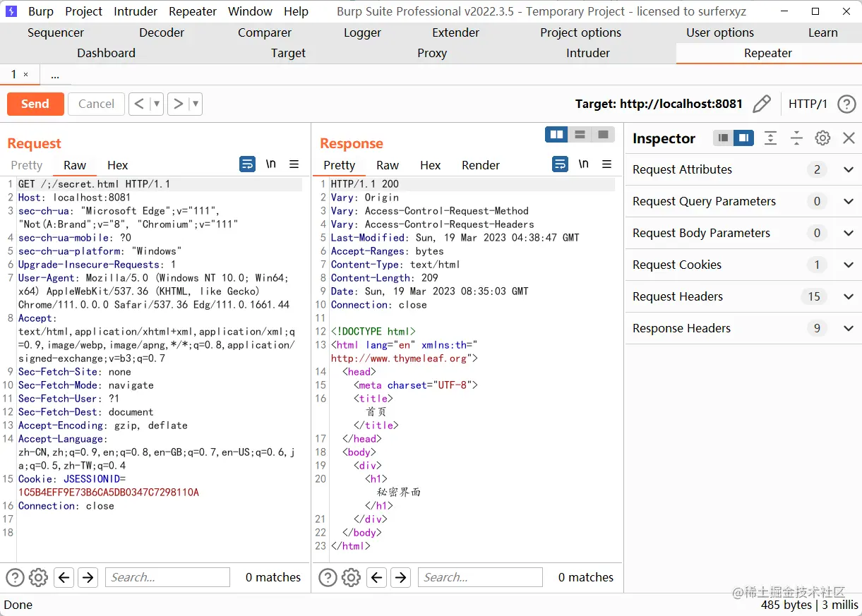Open Request search settings gear
Viewport: 862px width, 616px height.
click(x=38, y=578)
